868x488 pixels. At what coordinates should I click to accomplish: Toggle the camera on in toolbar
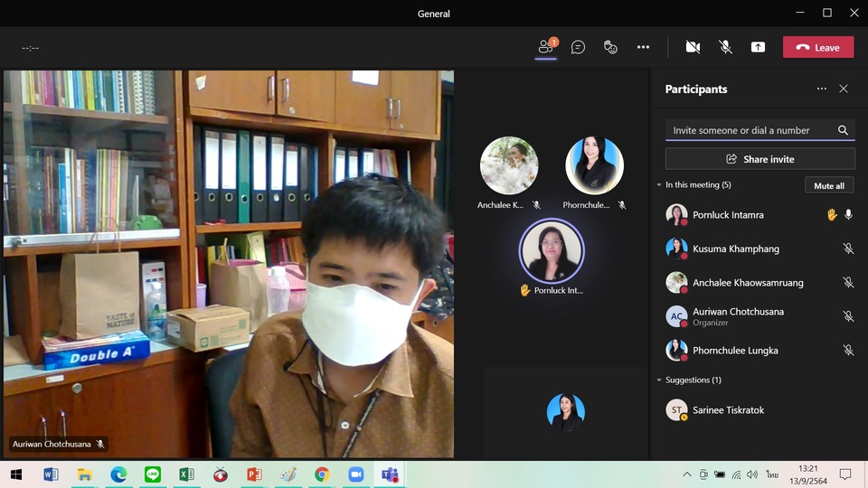(693, 47)
